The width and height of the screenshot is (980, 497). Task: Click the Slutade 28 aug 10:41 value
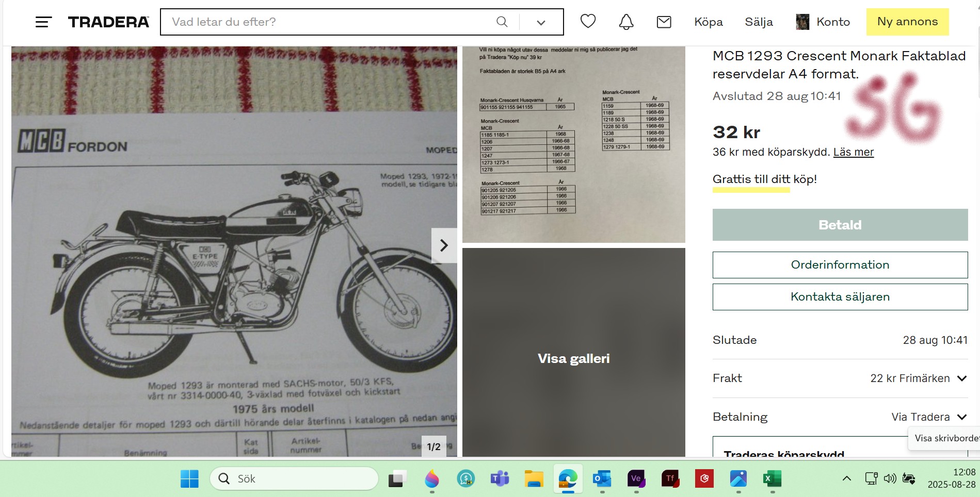point(935,340)
